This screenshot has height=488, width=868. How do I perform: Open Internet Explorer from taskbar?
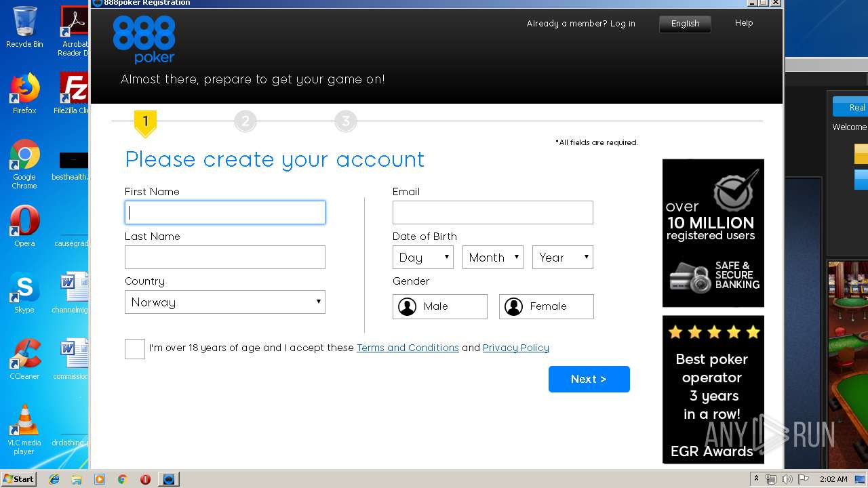[54, 479]
